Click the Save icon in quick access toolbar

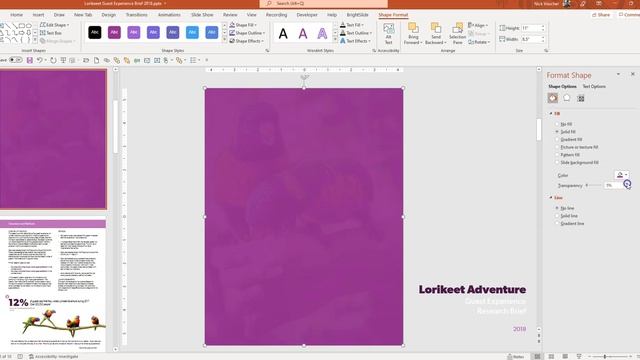30,60
